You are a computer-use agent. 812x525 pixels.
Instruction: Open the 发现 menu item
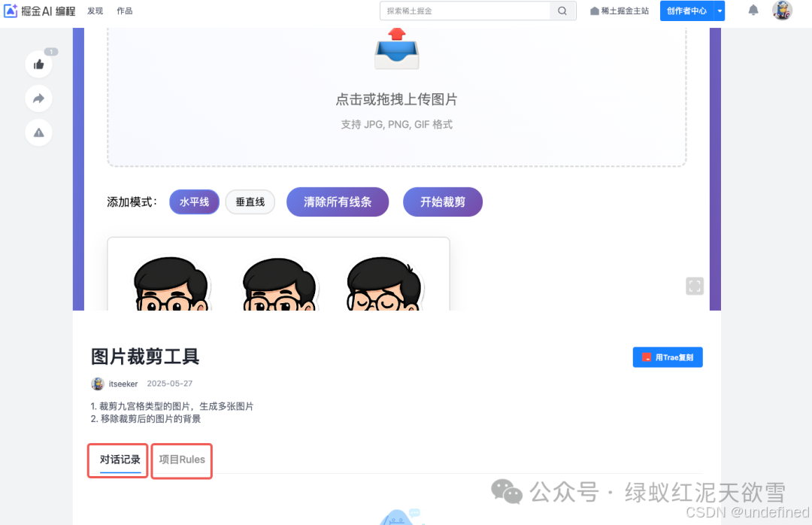(x=95, y=11)
